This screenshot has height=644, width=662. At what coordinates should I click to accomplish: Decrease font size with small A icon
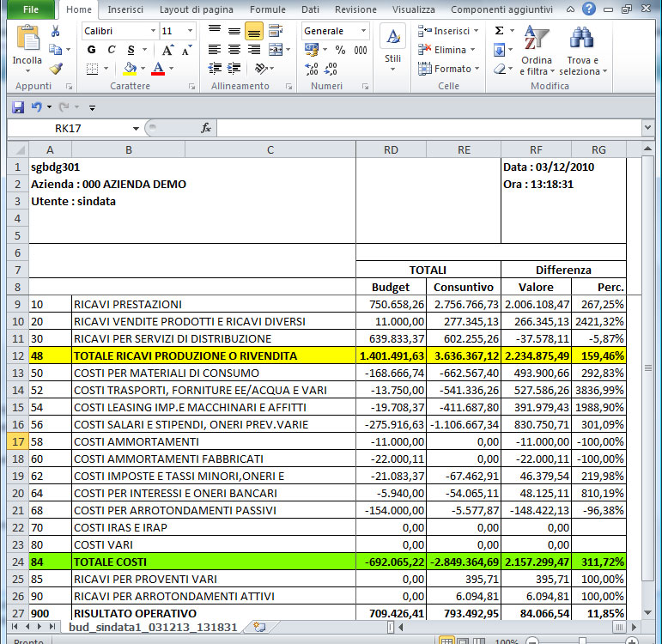point(186,51)
